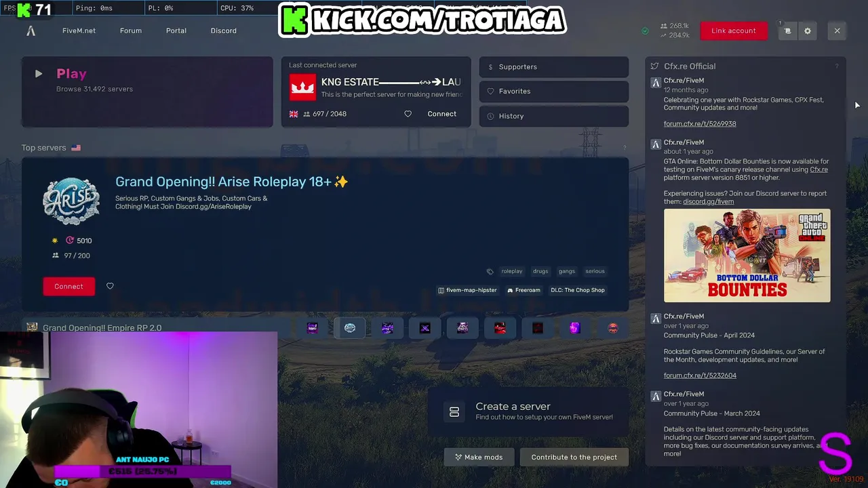The height and width of the screenshot is (488, 868).
Task: Open the changelog icon with badge 1
Action: (787, 30)
